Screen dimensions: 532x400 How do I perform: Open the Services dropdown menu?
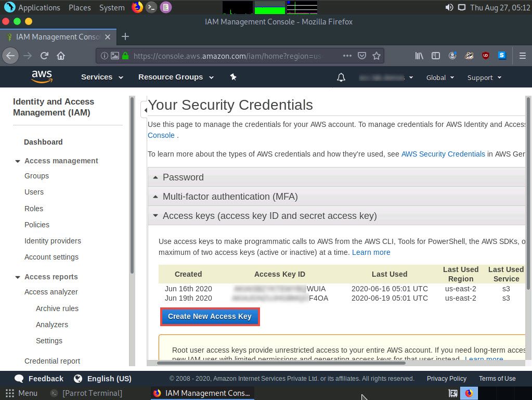(x=102, y=77)
